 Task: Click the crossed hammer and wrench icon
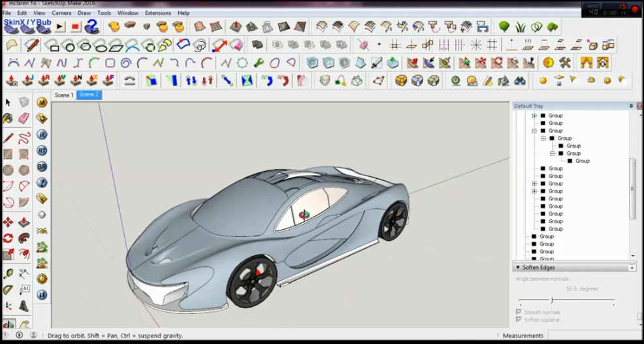click(565, 63)
